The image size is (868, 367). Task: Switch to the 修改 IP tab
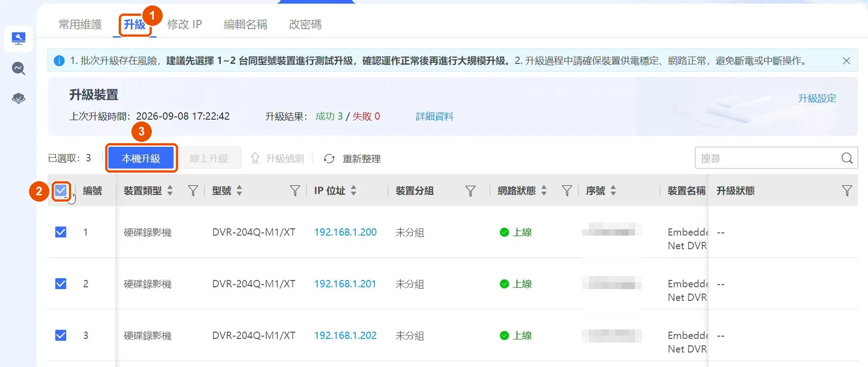(184, 24)
